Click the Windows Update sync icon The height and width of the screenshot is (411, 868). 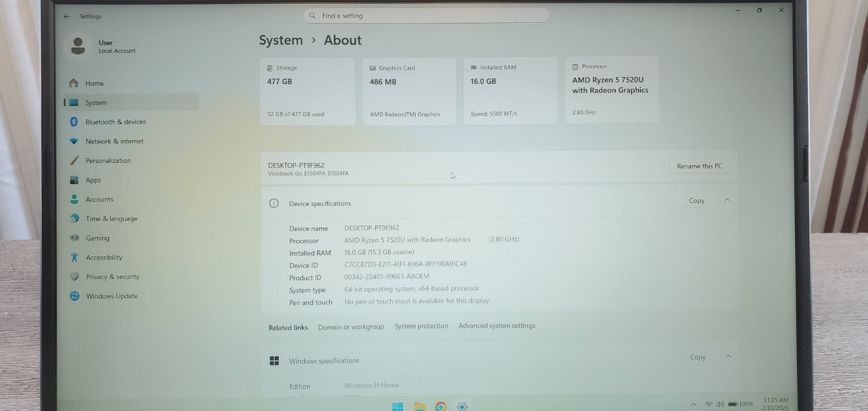click(x=75, y=296)
